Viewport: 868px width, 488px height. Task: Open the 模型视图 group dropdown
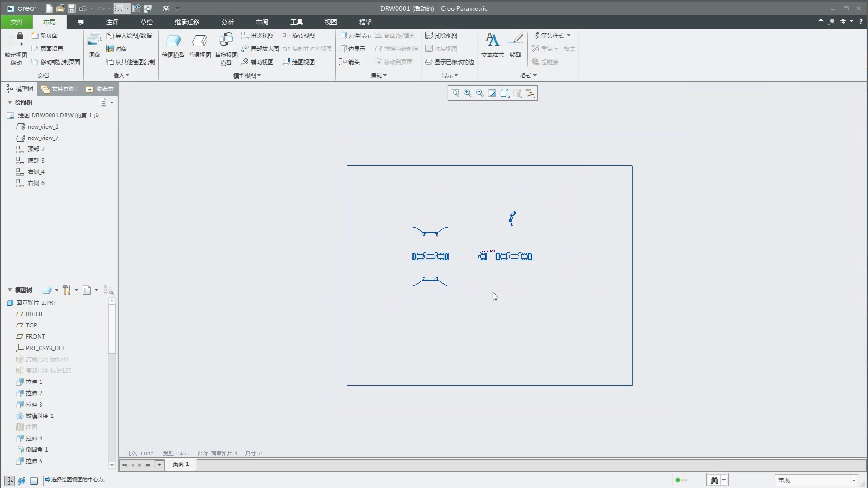[247, 75]
